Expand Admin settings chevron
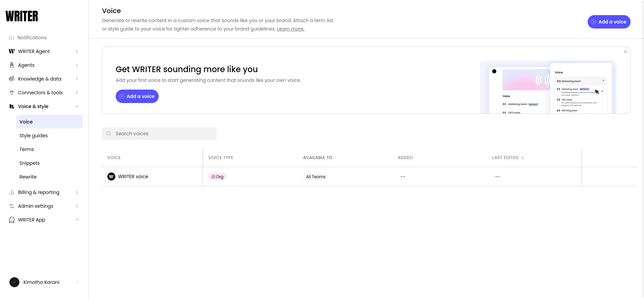 77,206
